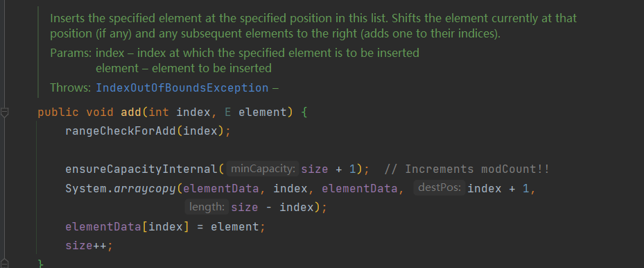
Task: Click the public keyword in method signature
Action: click(58, 112)
